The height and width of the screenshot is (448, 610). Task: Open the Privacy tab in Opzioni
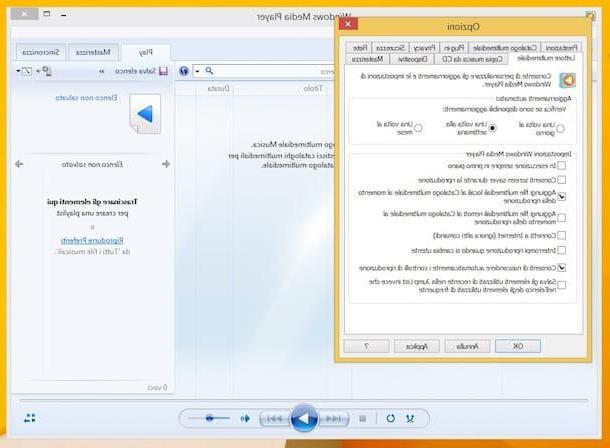424,48
